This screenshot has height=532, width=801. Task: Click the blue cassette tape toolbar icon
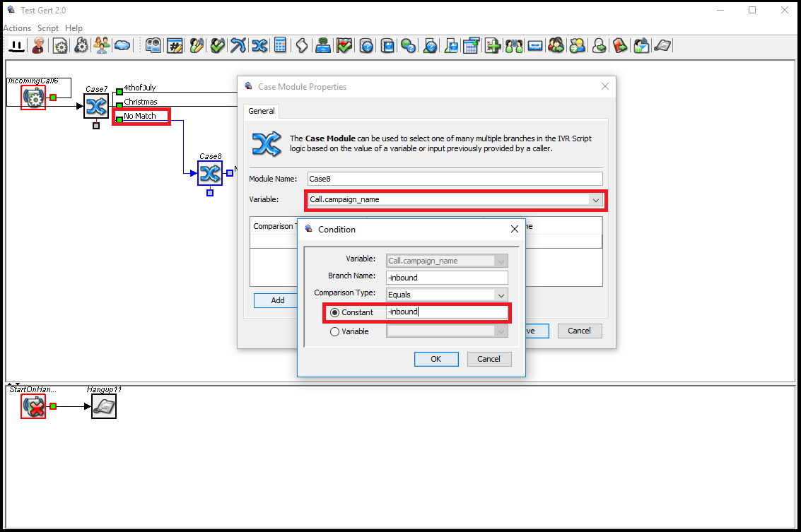pos(535,46)
